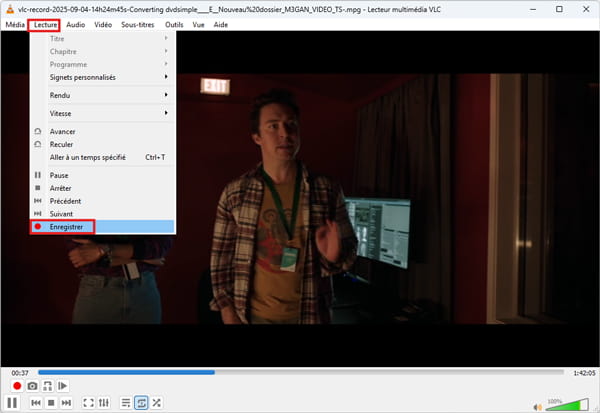This screenshot has width=600, height=413.
Task: Open the Audio menu
Action: [x=75, y=25]
